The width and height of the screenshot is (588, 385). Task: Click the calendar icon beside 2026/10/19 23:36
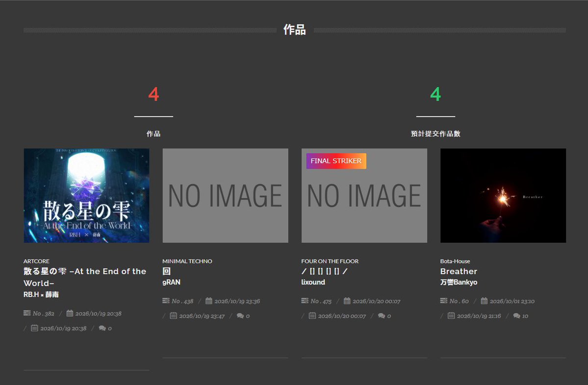point(209,301)
